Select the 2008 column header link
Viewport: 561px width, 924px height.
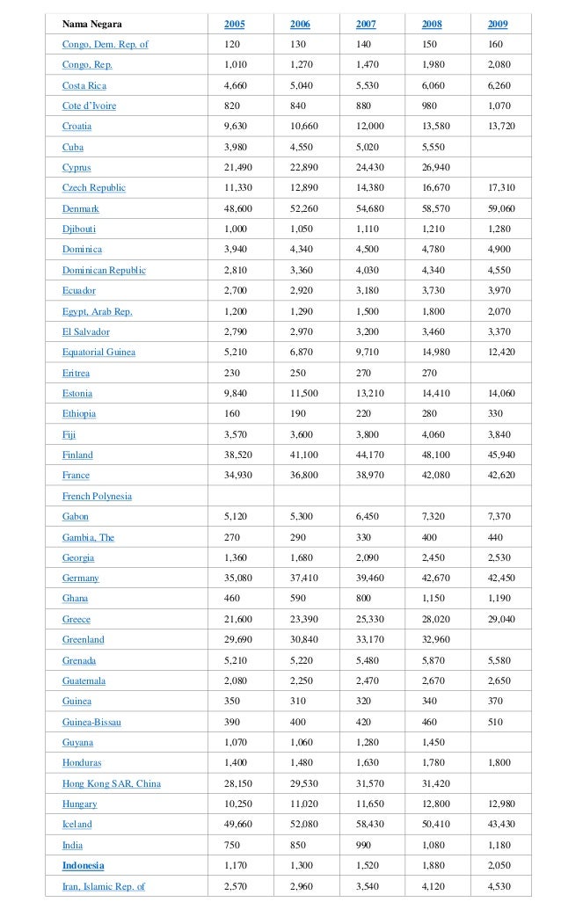click(x=432, y=24)
